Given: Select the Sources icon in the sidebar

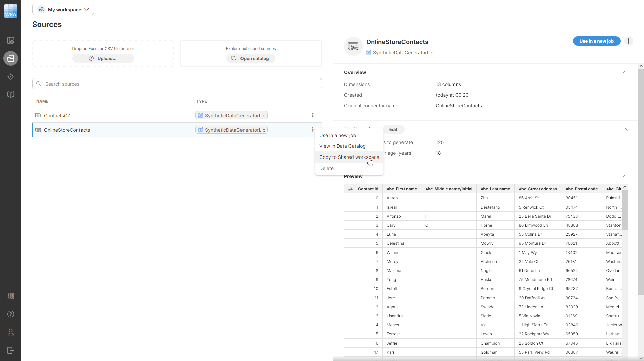Looking at the screenshot, I should click(11, 58).
